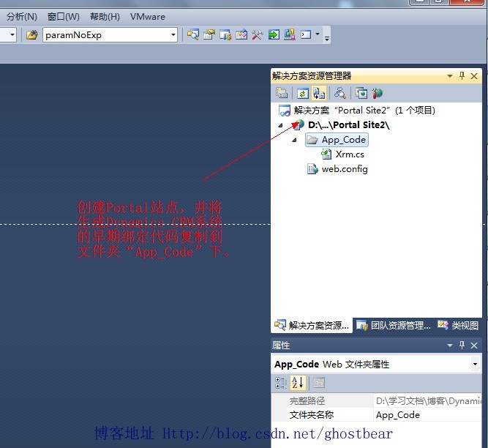
Task: Click the Xrm.cs C# file icon
Action: pos(326,154)
